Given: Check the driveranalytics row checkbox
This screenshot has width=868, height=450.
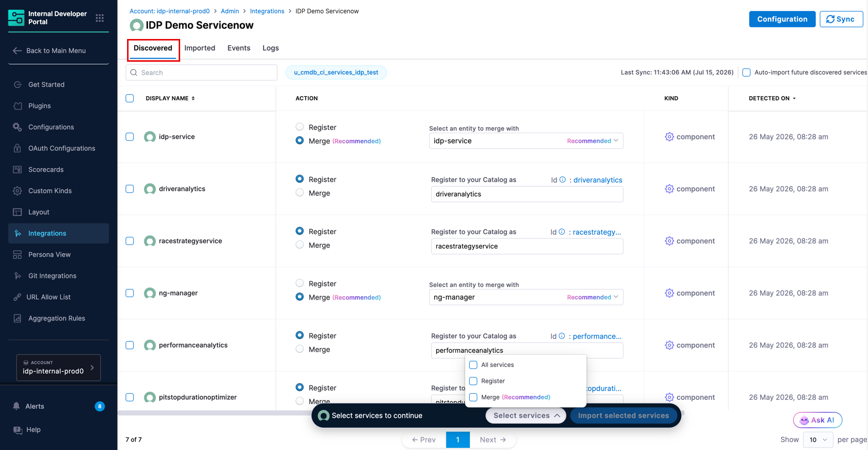Looking at the screenshot, I should pos(130,189).
